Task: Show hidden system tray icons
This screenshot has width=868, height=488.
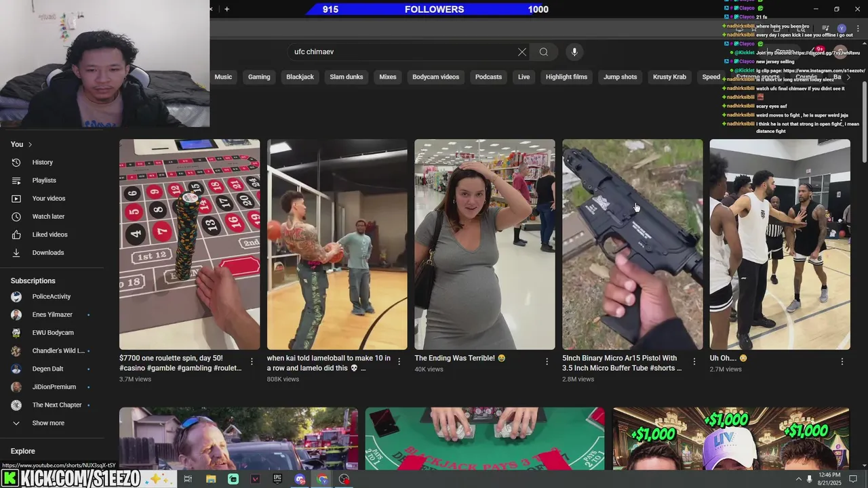Action: click(798, 479)
